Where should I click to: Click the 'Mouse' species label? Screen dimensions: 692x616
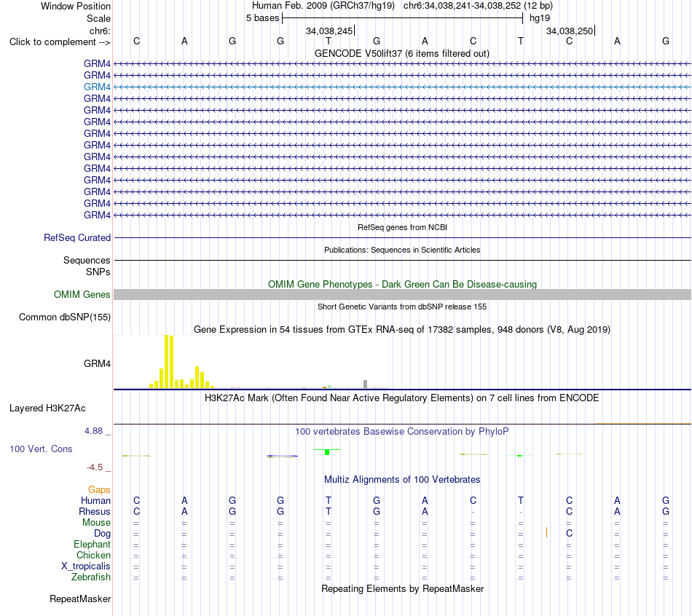(x=96, y=523)
